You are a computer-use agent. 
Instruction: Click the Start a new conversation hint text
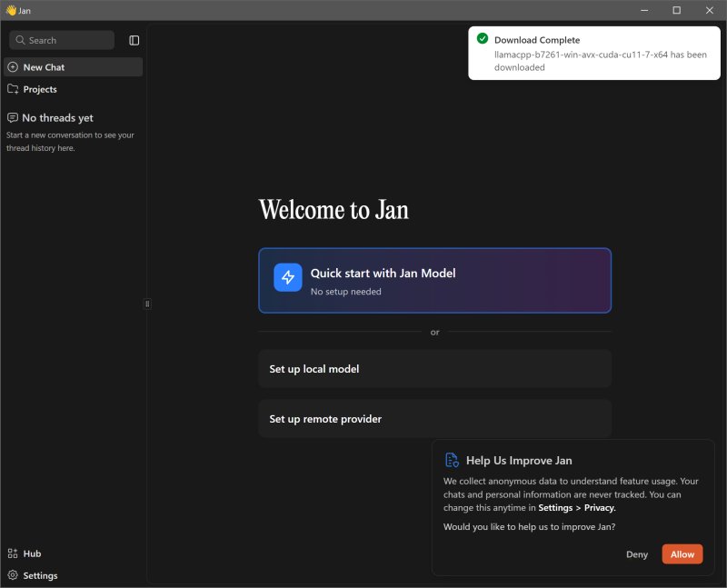click(70, 142)
